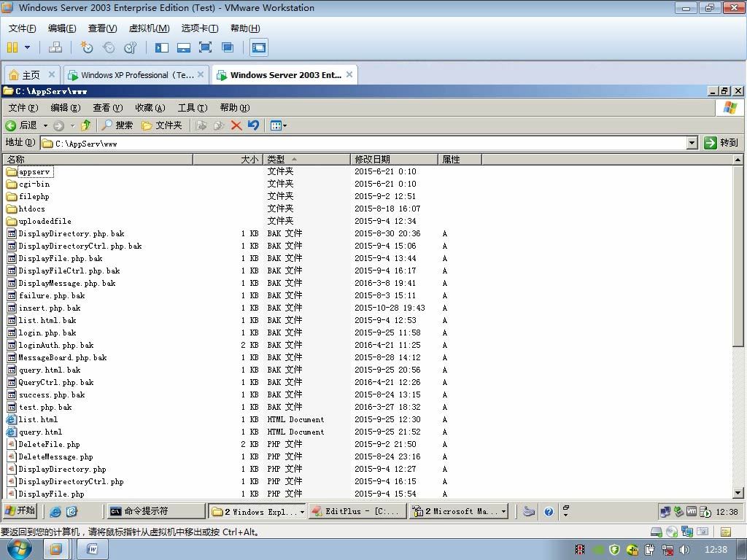Click the VMware status bar message log icon
This screenshot has height=560, width=747.
coord(726,532)
